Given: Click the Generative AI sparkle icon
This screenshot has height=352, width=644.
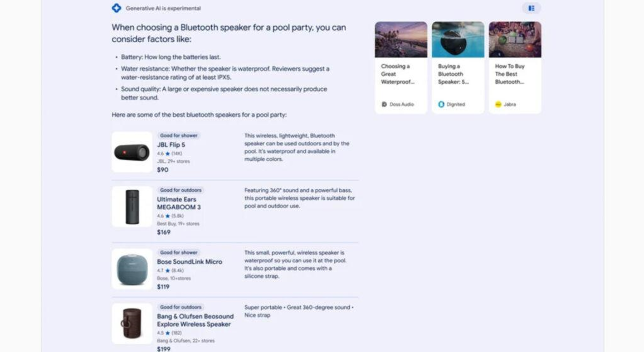Looking at the screenshot, I should (116, 8).
